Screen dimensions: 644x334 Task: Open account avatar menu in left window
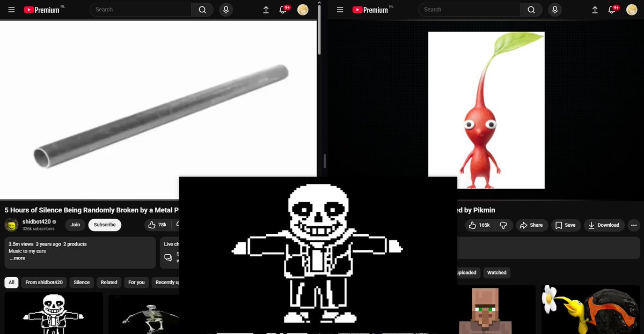coord(303,10)
